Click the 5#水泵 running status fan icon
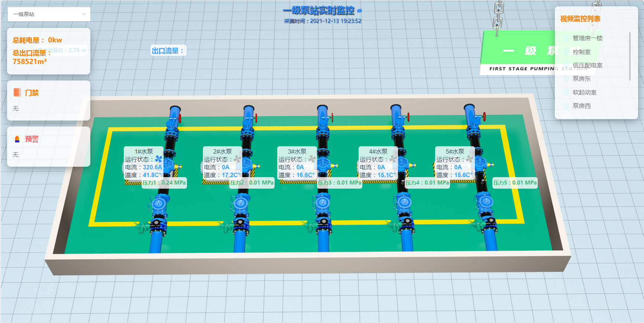644x323 pixels. [x=470, y=159]
